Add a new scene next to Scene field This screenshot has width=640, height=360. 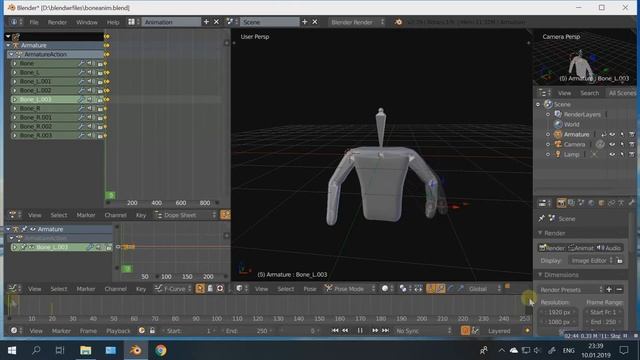(x=304, y=22)
